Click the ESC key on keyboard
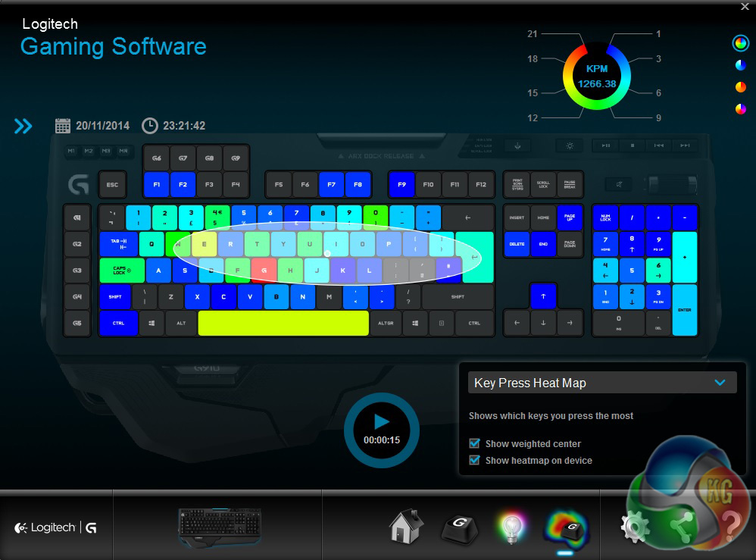756x560 pixels. click(x=112, y=184)
